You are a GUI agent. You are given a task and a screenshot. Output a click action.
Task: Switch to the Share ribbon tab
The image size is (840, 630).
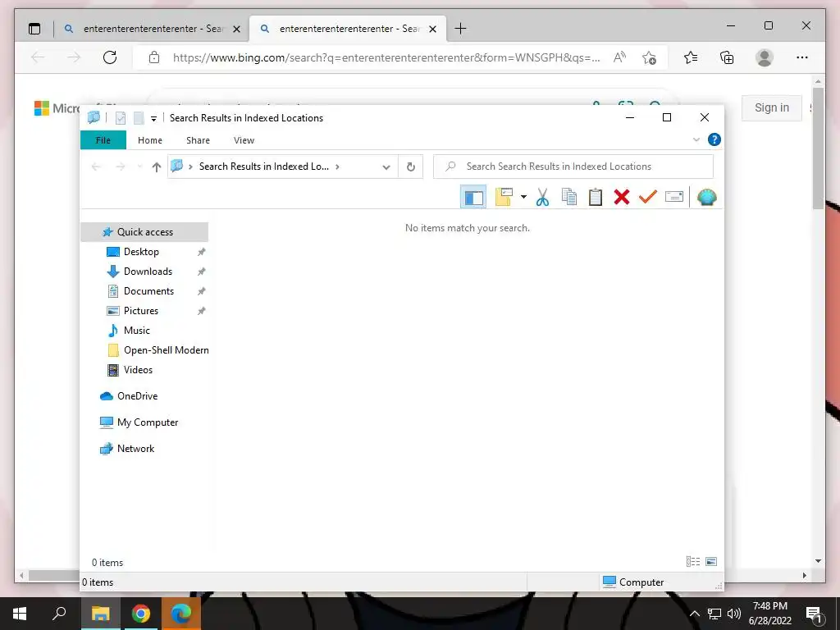[x=198, y=140]
